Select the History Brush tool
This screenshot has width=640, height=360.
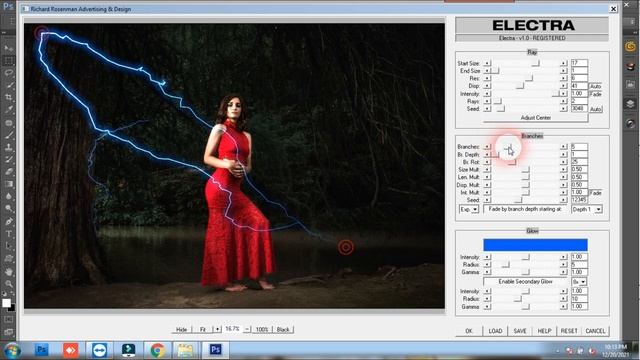(x=9, y=159)
